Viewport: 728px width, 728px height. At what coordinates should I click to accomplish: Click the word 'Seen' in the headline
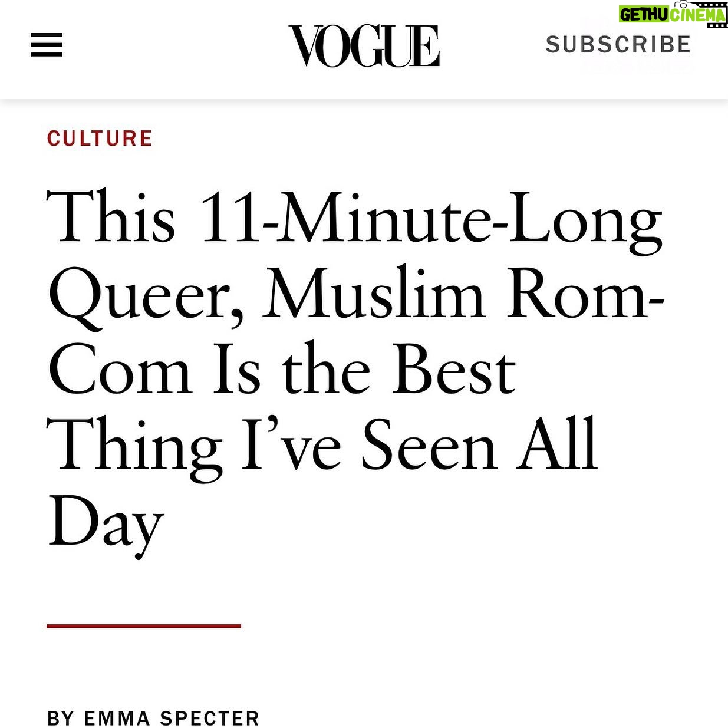pyautogui.click(x=429, y=447)
